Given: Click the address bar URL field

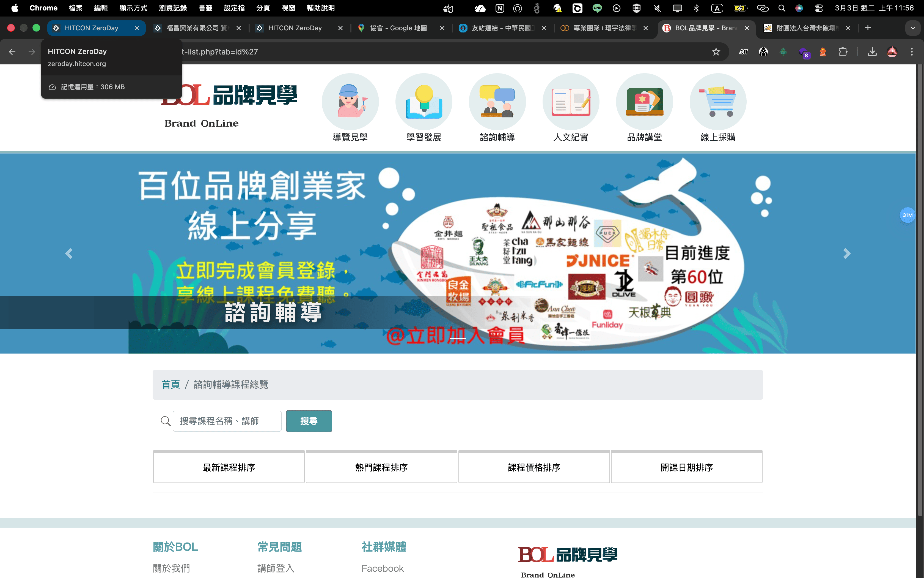Looking at the screenshot, I should click(x=439, y=52).
